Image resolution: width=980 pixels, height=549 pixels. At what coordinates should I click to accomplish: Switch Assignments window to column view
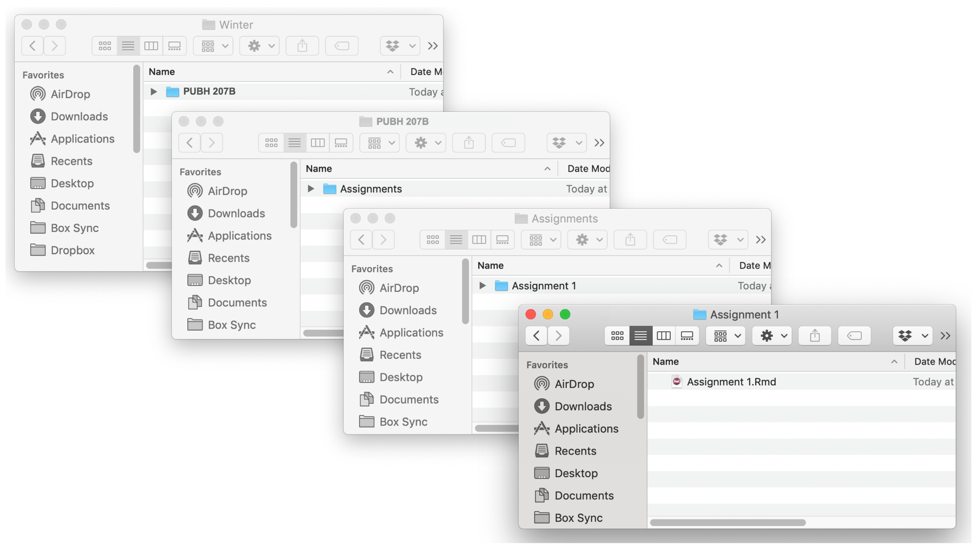coord(479,240)
